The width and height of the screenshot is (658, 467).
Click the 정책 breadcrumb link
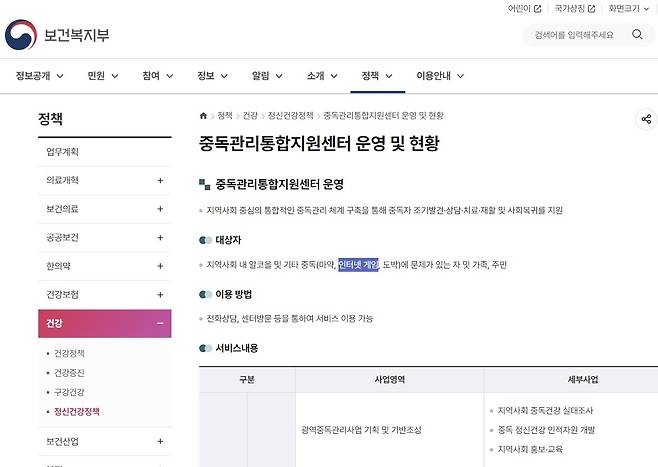225,116
